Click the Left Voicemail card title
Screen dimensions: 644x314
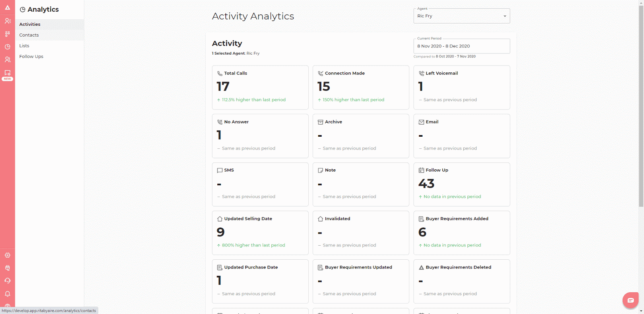pos(442,73)
